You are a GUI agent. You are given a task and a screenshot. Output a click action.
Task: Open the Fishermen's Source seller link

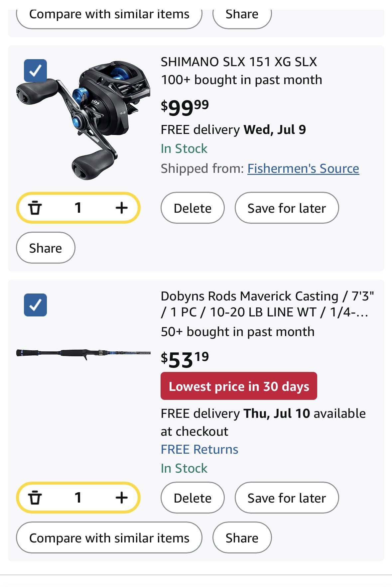click(303, 169)
